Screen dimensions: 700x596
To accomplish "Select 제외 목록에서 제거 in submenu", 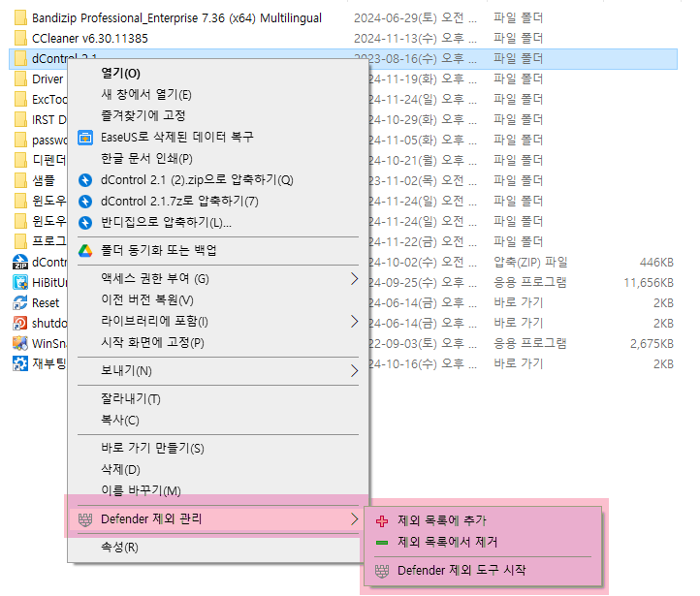I will point(447,542).
